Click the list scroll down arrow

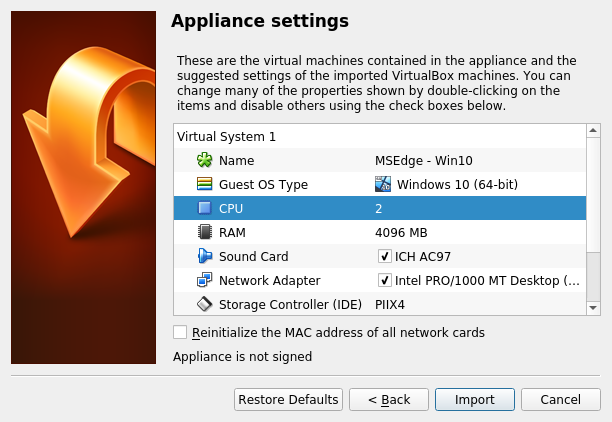pyautogui.click(x=593, y=308)
